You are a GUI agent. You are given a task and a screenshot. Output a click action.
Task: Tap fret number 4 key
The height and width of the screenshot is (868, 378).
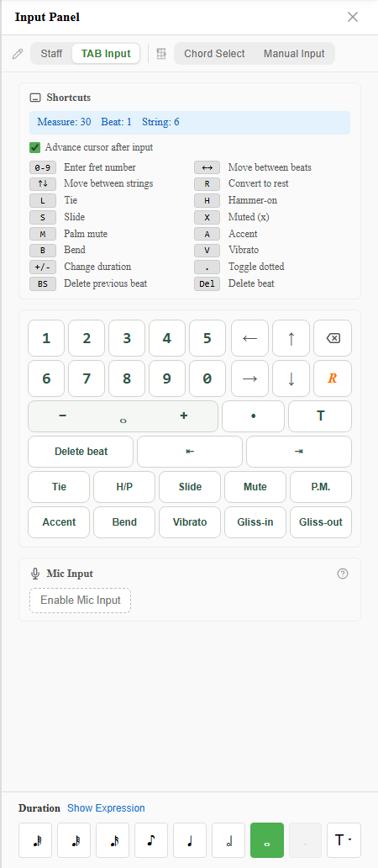(167, 337)
